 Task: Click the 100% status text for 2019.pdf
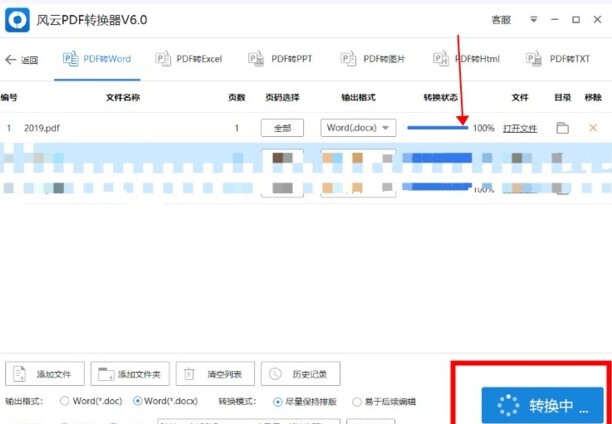tap(484, 128)
